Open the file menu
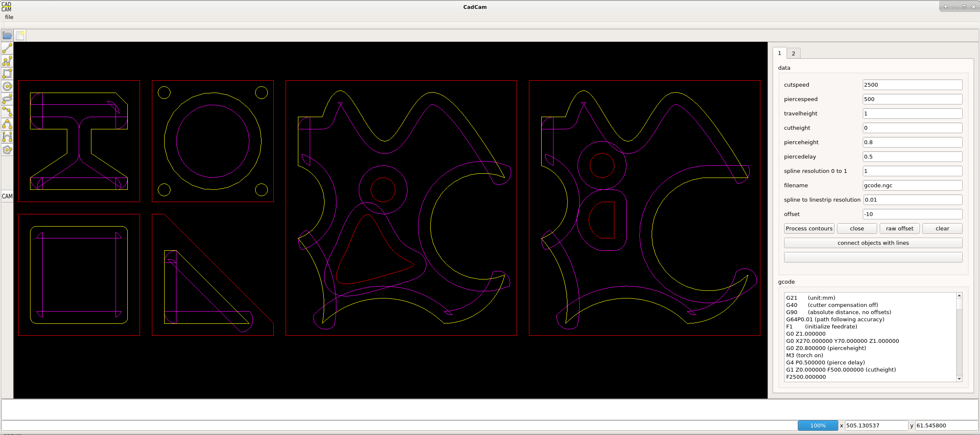 point(9,17)
